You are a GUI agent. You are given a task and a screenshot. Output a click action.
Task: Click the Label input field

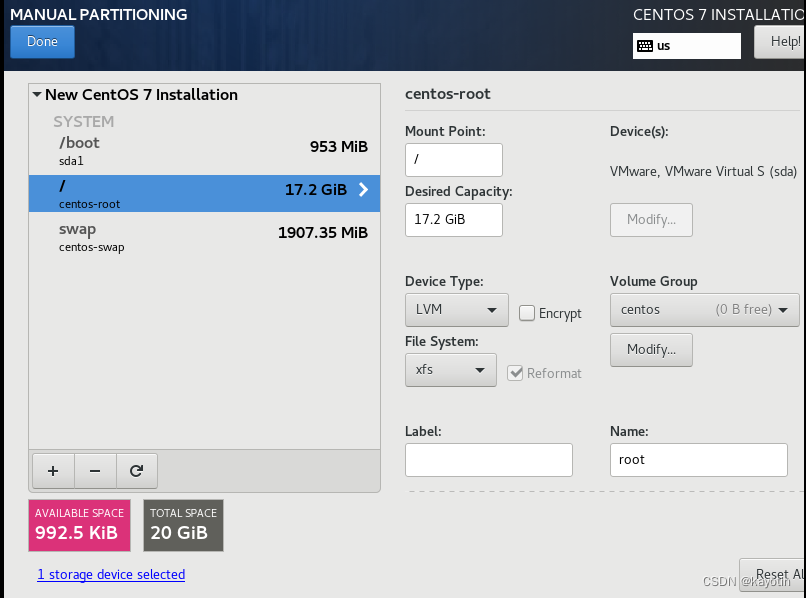click(x=489, y=460)
